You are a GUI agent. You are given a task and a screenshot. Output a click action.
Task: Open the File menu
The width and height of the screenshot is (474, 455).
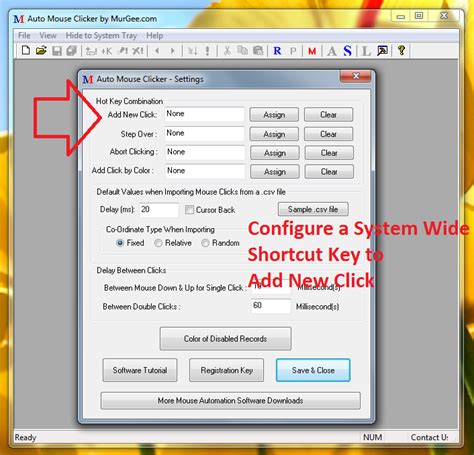pos(24,35)
